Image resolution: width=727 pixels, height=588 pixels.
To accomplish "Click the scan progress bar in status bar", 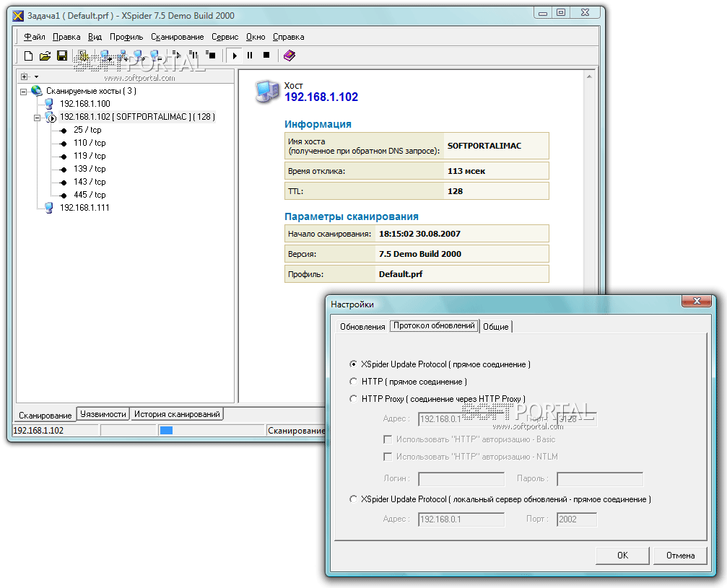I will [x=211, y=431].
